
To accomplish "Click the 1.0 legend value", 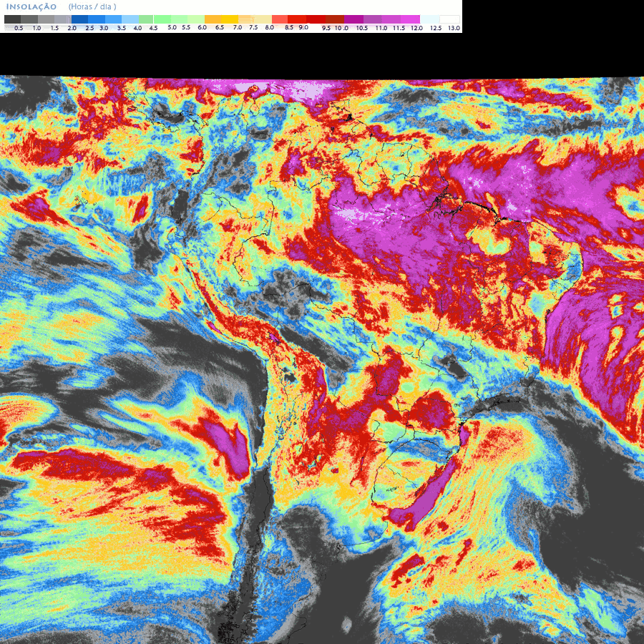I will [36, 29].
